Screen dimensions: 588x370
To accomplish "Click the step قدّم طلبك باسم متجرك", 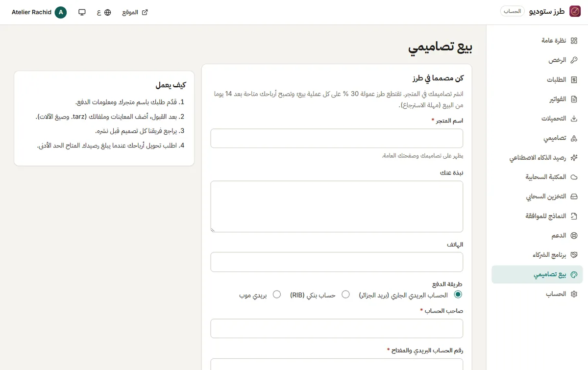I will (x=129, y=102).
